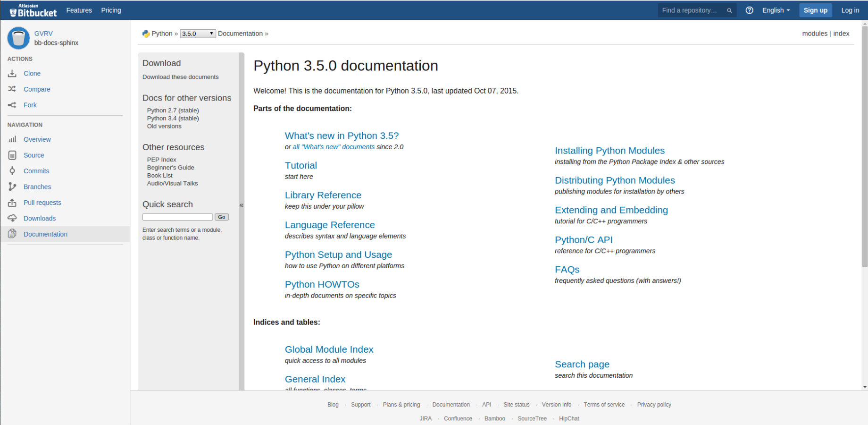The width and height of the screenshot is (868, 425).
Task: Open the PEP Index link
Action: (162, 160)
